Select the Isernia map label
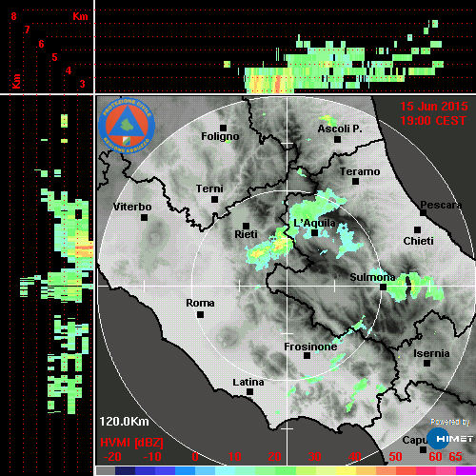The width and height of the screenshot is (476, 476). [431, 353]
